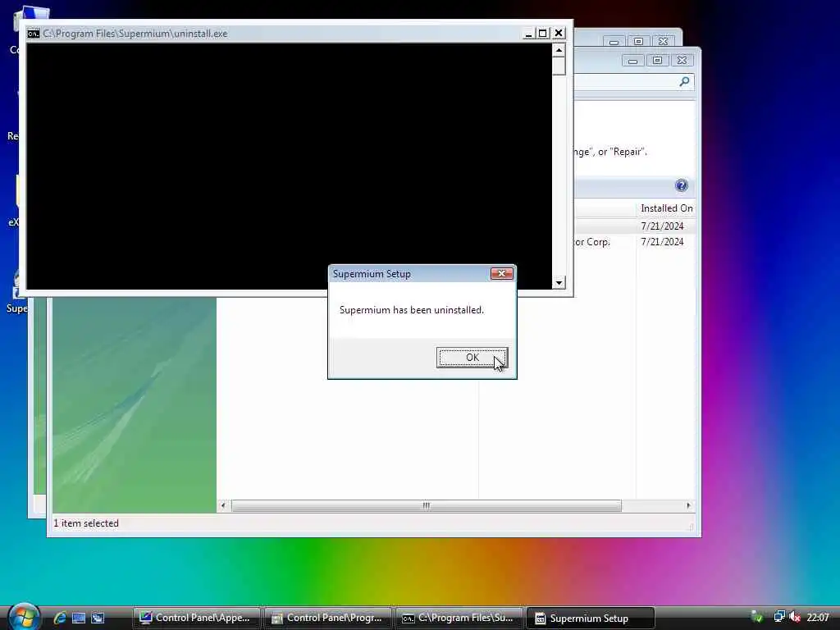
Task: Maximize the front Control Panel Programs window
Action: pos(657,60)
